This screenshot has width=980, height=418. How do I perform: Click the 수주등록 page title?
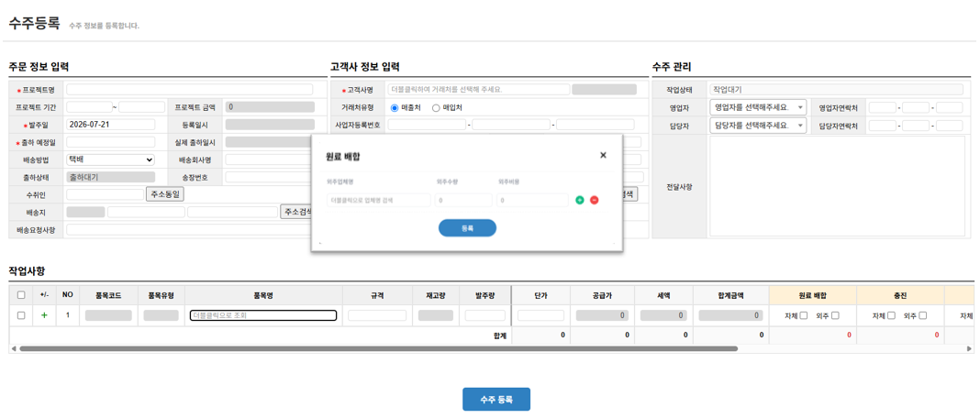[33, 24]
